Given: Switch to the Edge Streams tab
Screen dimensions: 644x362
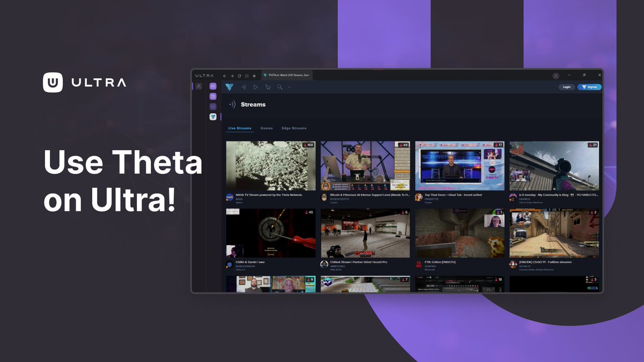Looking at the screenshot, I should tap(294, 128).
